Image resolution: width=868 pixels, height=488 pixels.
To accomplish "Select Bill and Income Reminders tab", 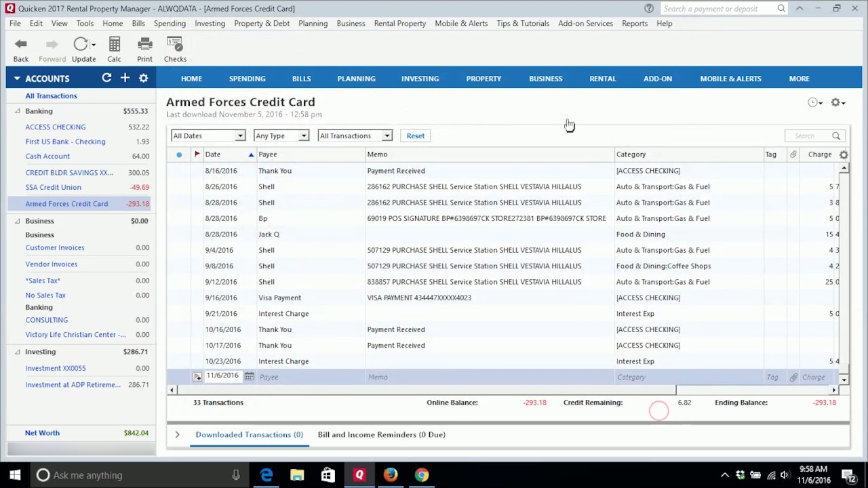I will click(382, 434).
